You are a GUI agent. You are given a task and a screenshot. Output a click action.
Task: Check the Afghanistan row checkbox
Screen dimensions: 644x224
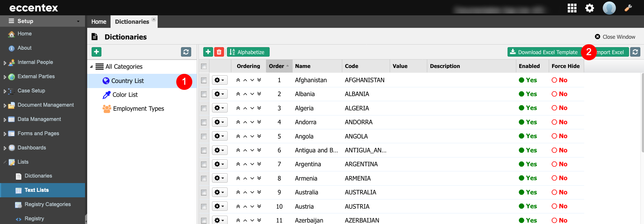click(x=204, y=80)
